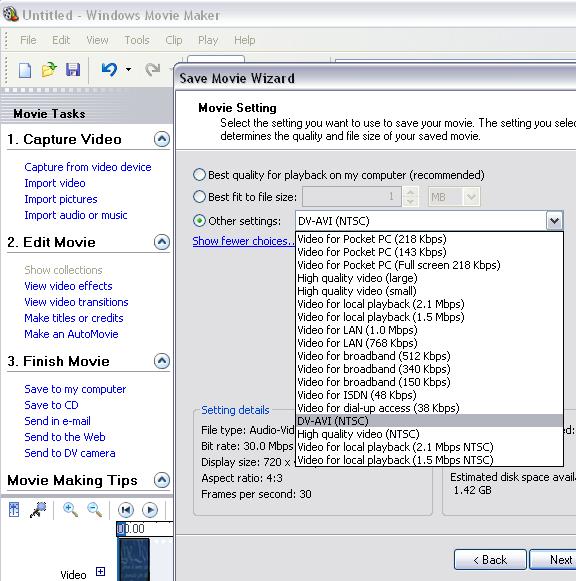Image resolution: width=576 pixels, height=581 pixels.
Task: Click the Send to the Web link
Action: point(65,437)
